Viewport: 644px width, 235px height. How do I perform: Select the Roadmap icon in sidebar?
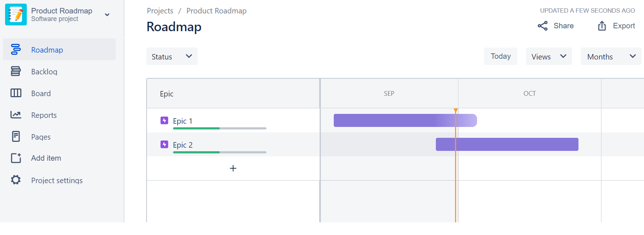(16, 49)
